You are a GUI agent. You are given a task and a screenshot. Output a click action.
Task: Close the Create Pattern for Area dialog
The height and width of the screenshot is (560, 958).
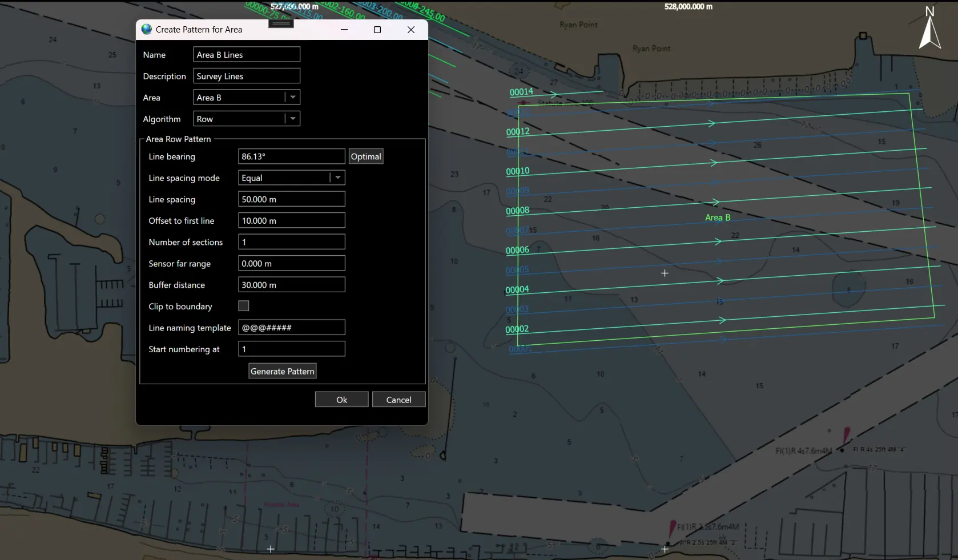(x=410, y=30)
